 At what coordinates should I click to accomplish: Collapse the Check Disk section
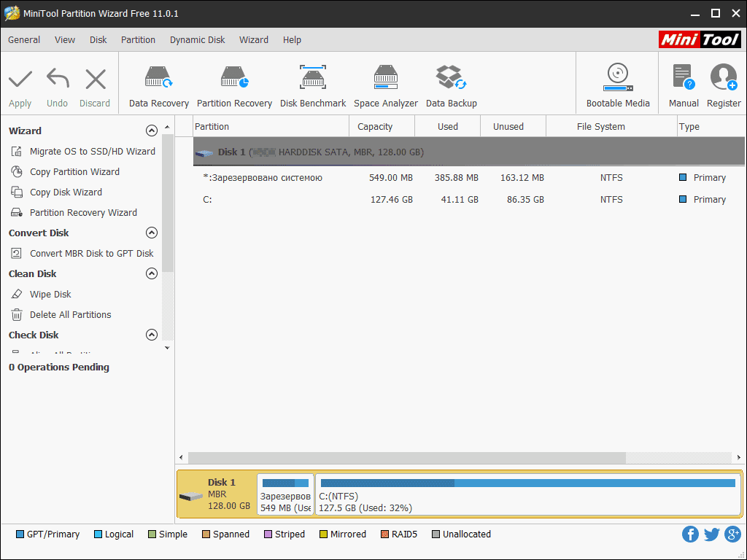click(x=152, y=335)
